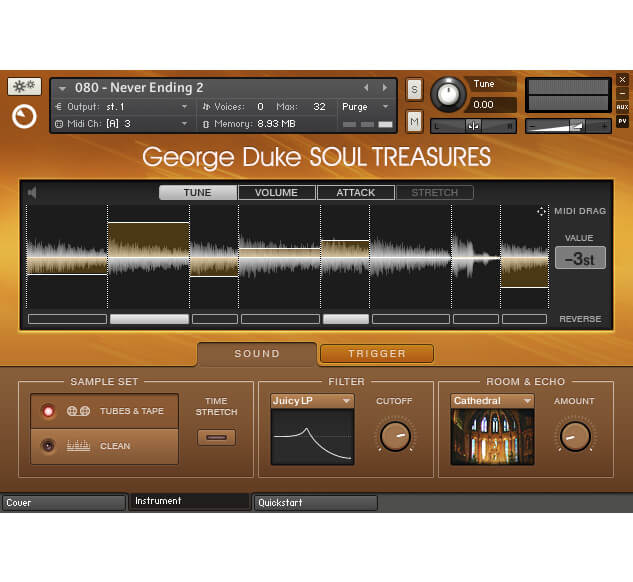
Task: Switch to ATTACK edit tab
Action: [356, 193]
